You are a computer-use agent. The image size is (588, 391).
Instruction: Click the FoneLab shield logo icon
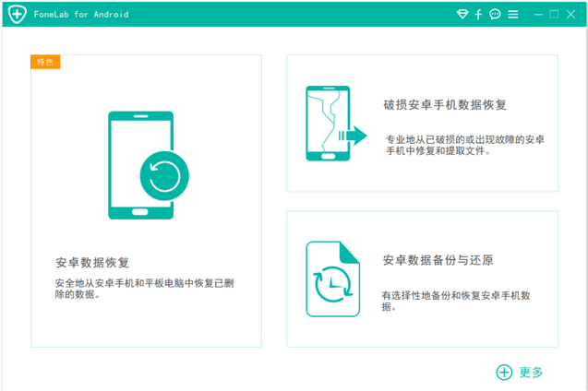(x=18, y=14)
